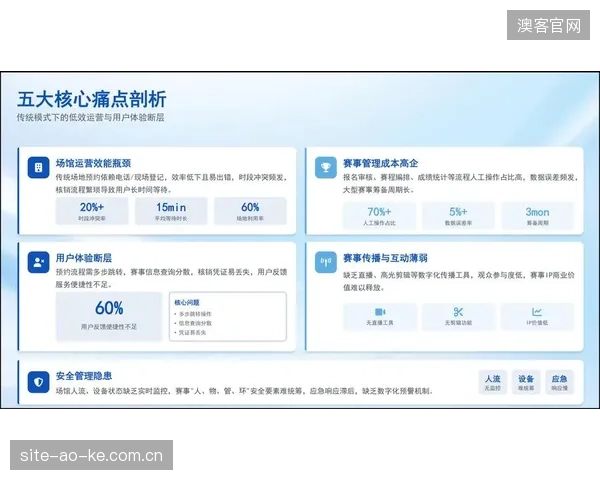Click the shield icon beside 安全管理隐患
Image resolution: width=600 pixels, height=480 pixels.
coord(38,382)
